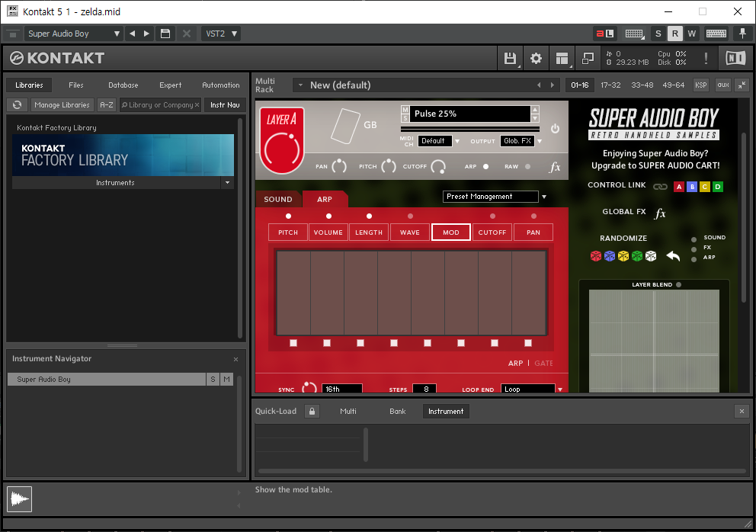Screen dimensions: 756x532
Task: Click the Library or Company search field
Action: tap(160, 104)
